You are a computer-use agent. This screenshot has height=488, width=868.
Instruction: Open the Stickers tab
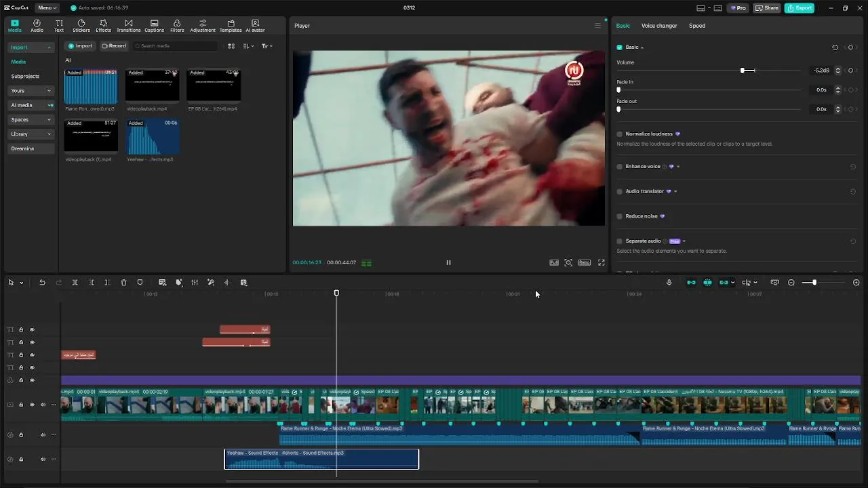tap(81, 26)
